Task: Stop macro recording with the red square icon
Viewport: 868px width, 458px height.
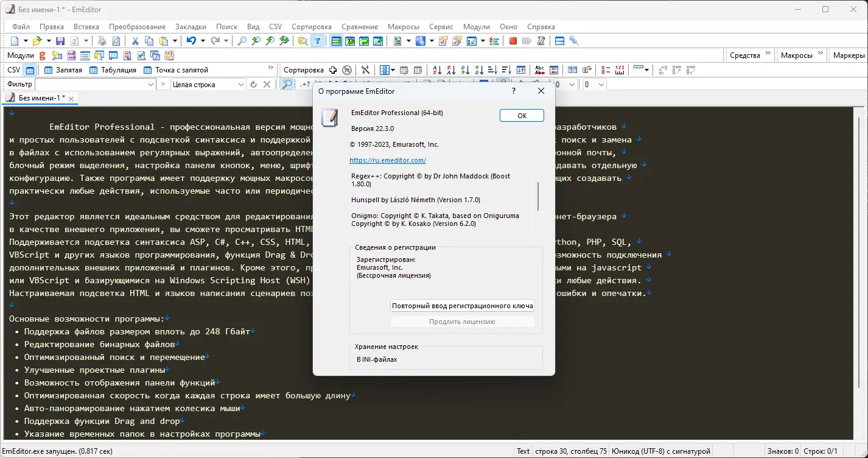Action: point(513,41)
